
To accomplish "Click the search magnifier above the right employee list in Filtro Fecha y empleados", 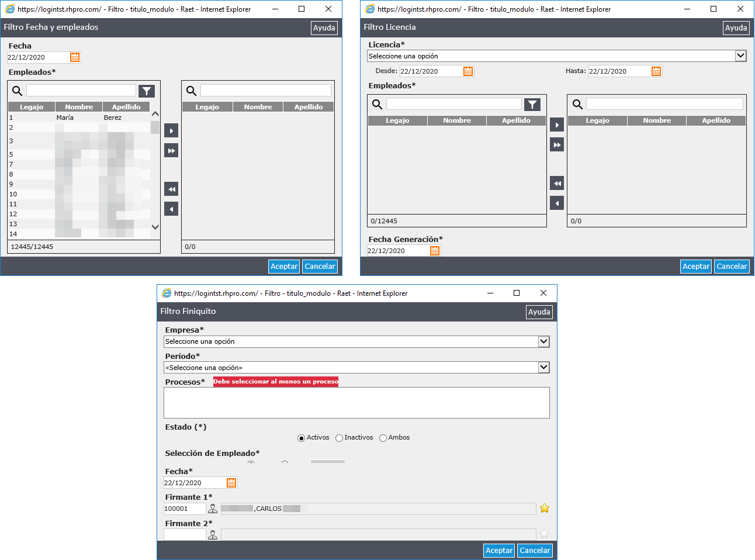I will [191, 91].
